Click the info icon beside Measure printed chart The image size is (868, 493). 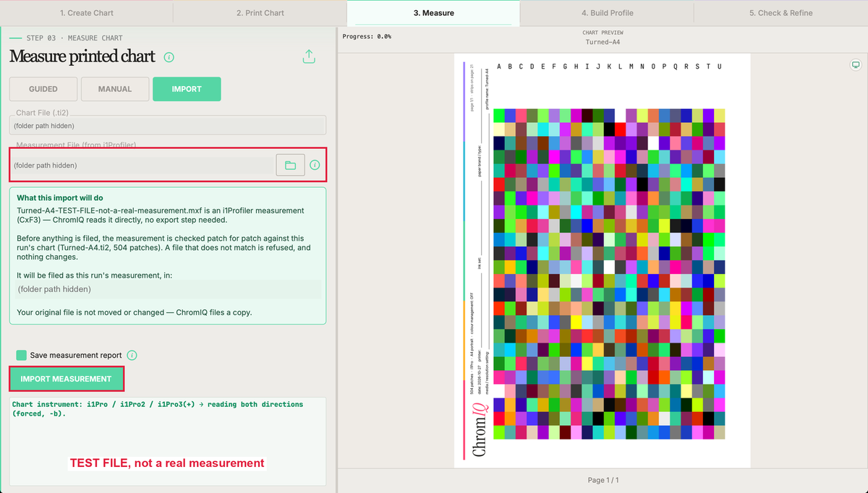pos(169,57)
